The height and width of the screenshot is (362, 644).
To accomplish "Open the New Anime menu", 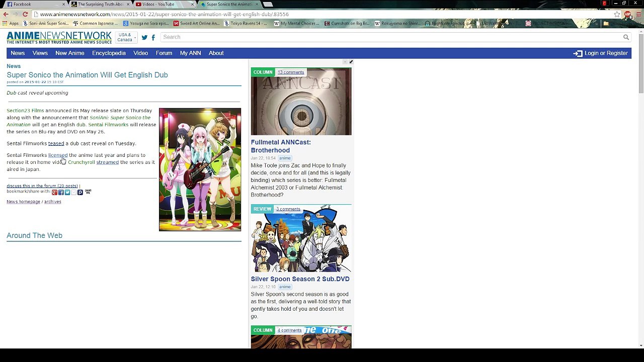I will point(70,53).
